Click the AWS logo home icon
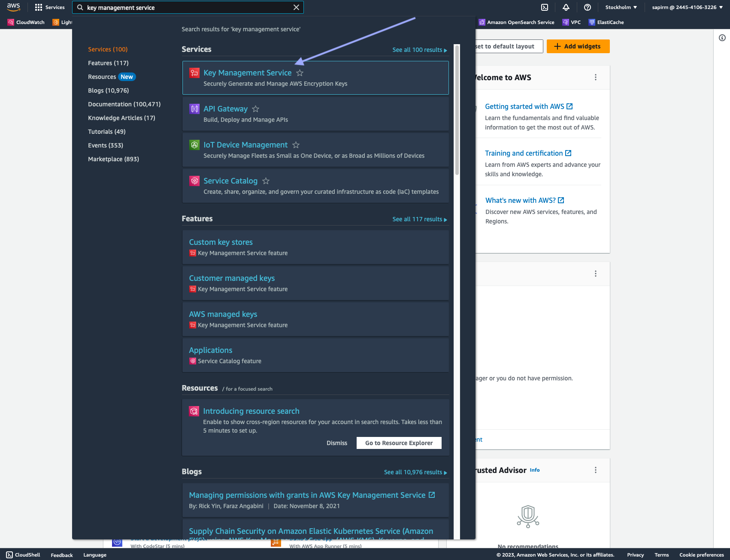The image size is (730, 560). click(x=13, y=7)
